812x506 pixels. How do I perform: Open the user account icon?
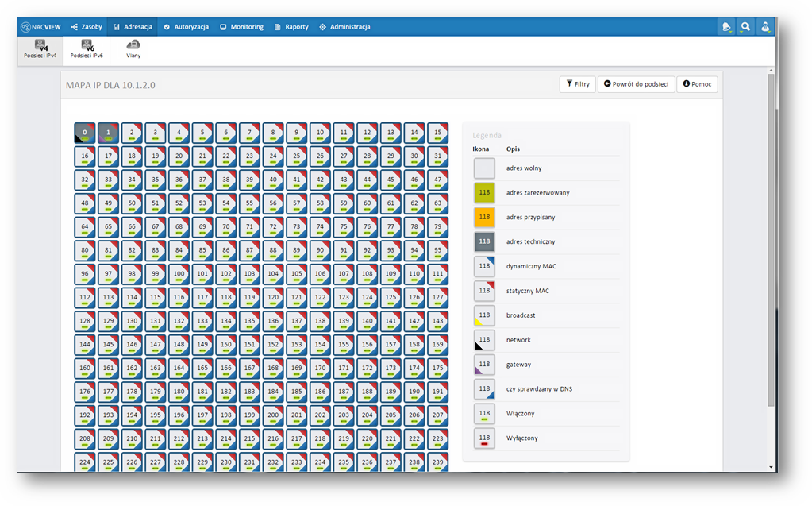(x=765, y=27)
